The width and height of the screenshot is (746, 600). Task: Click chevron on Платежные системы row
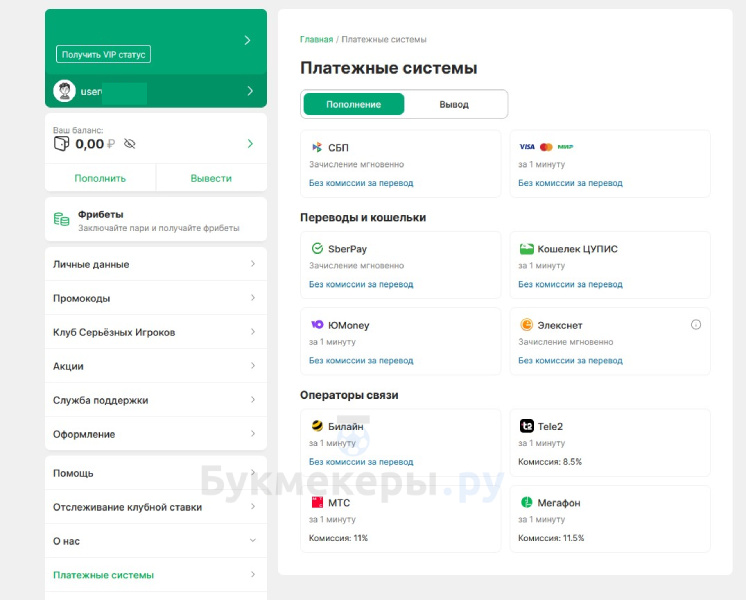(x=253, y=574)
